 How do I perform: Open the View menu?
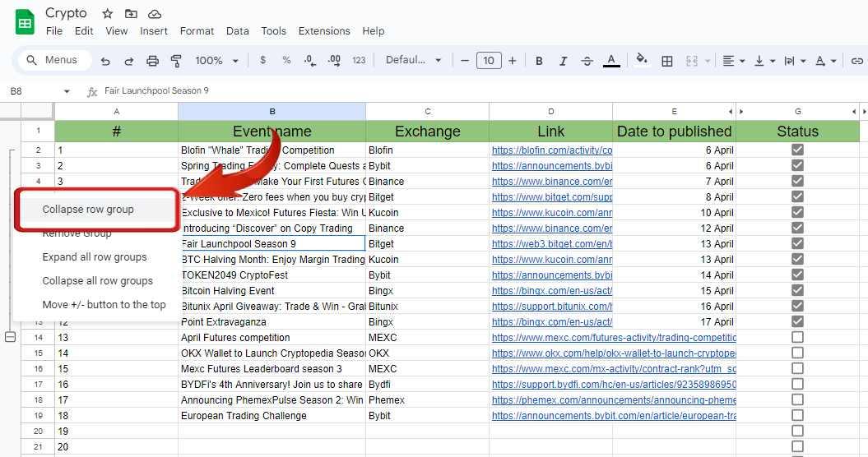116,31
